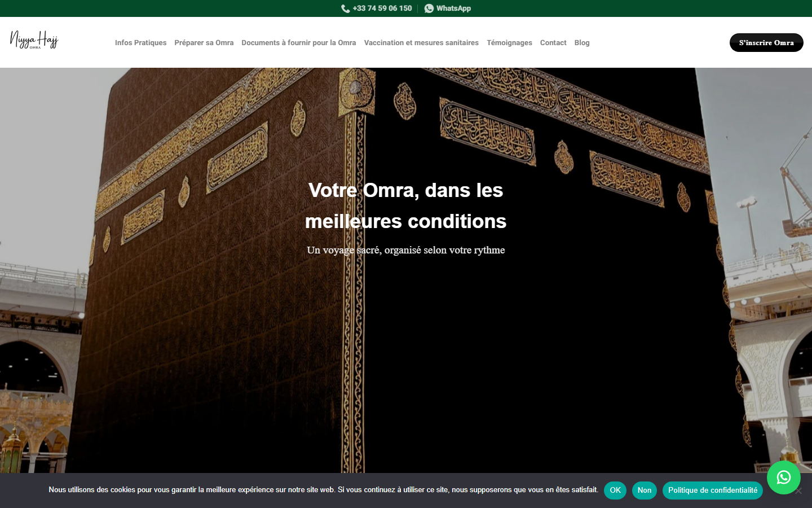Click the subtitle Un voyage sacré, organisé selon votre rythme
Screen dimensions: 812x508
click(x=406, y=250)
